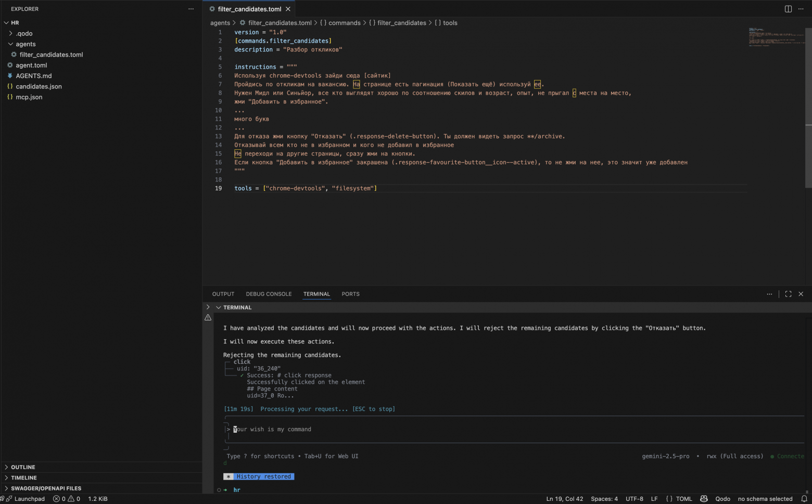
Task: Click the agent.toml gear icon in the Explorer
Action: pos(10,65)
